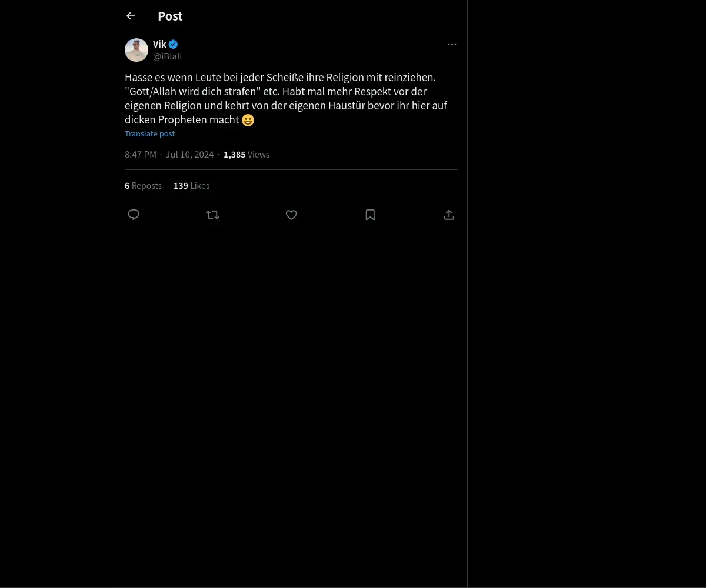Viewport: 706px width, 588px height.
Task: Like the post with the heart icon
Action: (291, 215)
